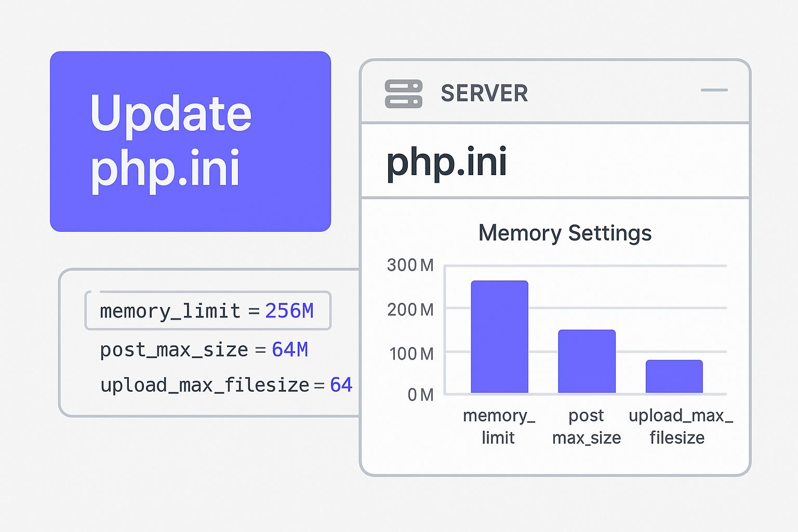Screen dimensions: 798x532
Task: Click the memory_limit label under the chart
Action: 498,426
